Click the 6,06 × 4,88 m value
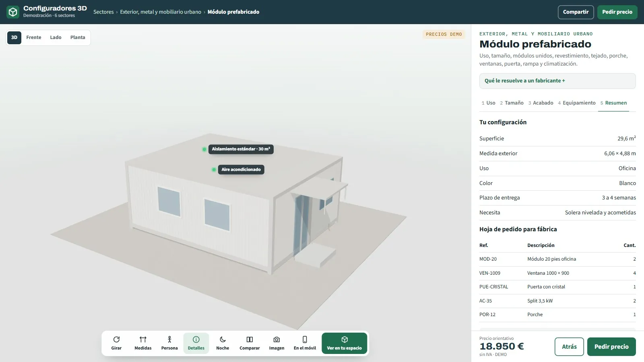This screenshot has width=644, height=362. tap(620, 154)
